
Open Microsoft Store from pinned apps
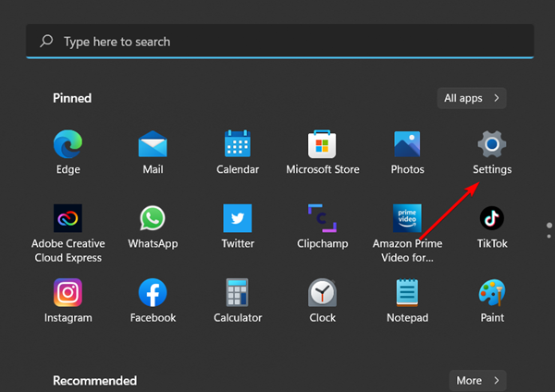(x=322, y=145)
